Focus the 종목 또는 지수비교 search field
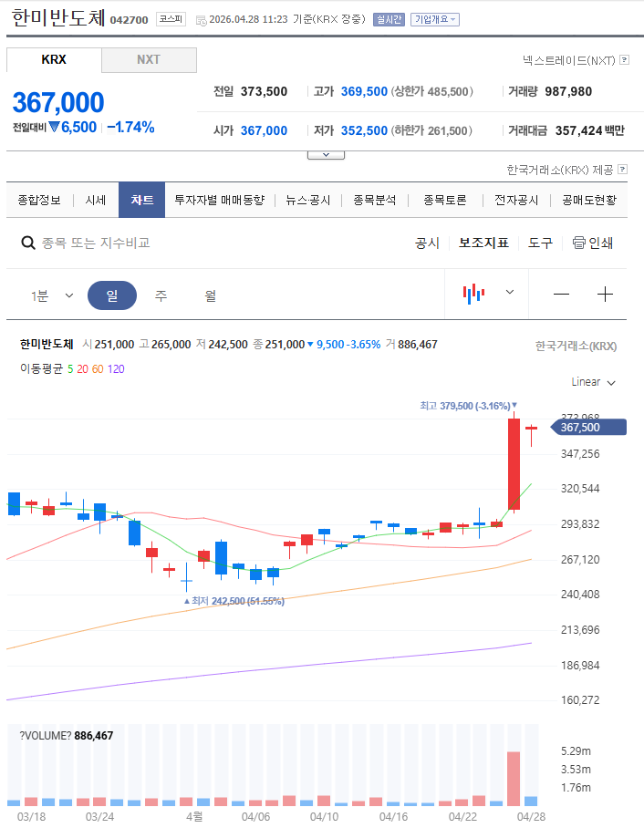 coord(96,243)
